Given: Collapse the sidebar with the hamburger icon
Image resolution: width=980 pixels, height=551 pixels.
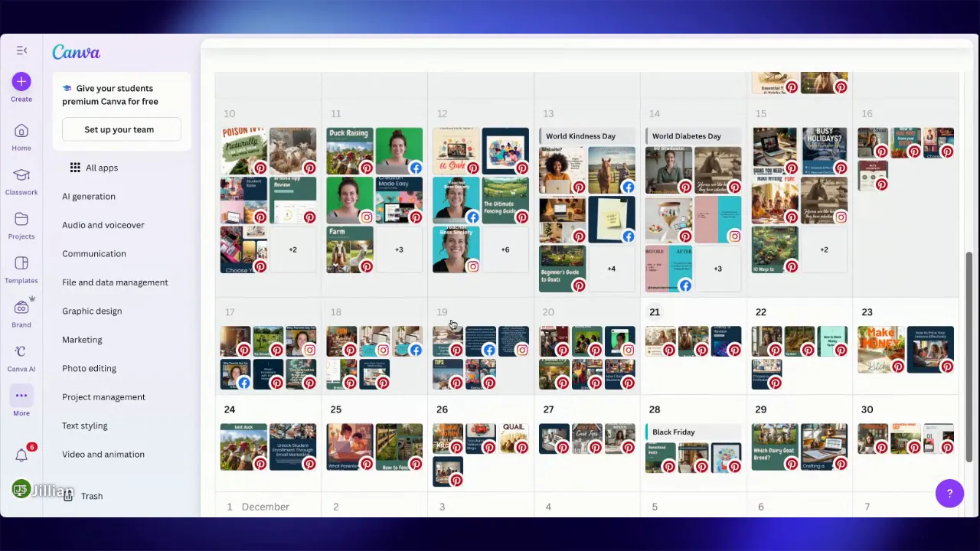Looking at the screenshot, I should coord(21,51).
